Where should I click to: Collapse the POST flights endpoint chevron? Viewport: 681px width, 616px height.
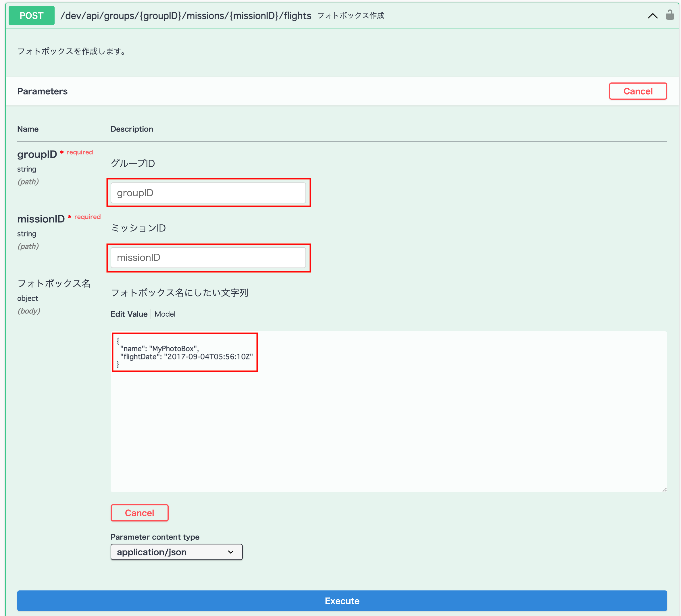[x=652, y=16]
